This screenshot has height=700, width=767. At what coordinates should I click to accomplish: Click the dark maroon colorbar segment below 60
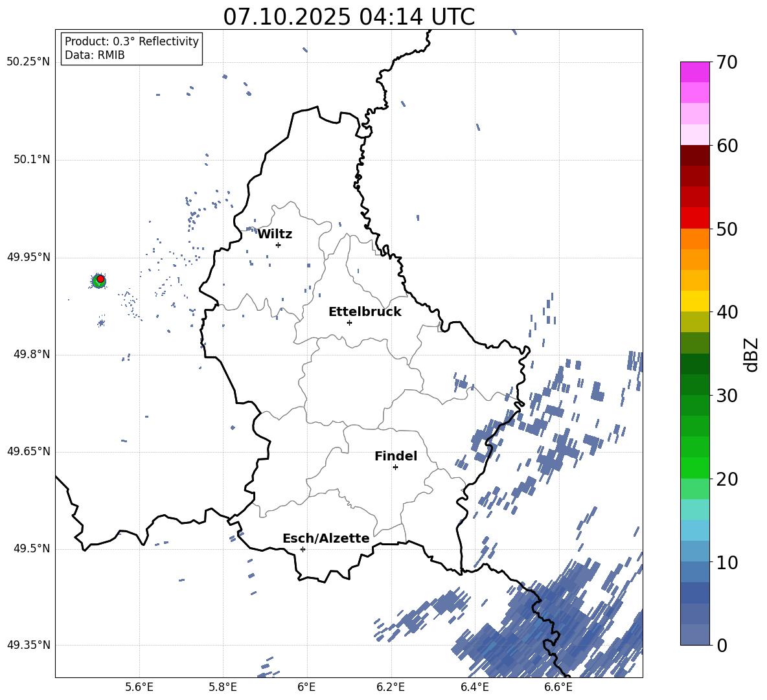click(694, 155)
